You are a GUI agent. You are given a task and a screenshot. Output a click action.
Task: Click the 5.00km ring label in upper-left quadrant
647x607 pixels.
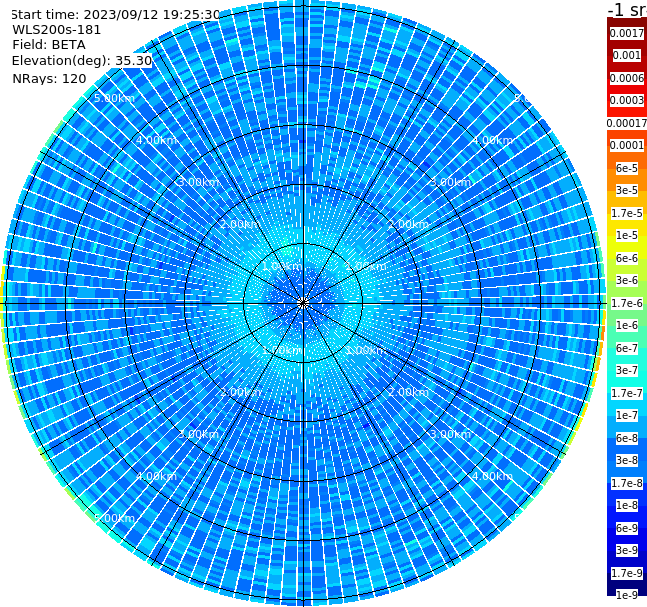tap(114, 98)
